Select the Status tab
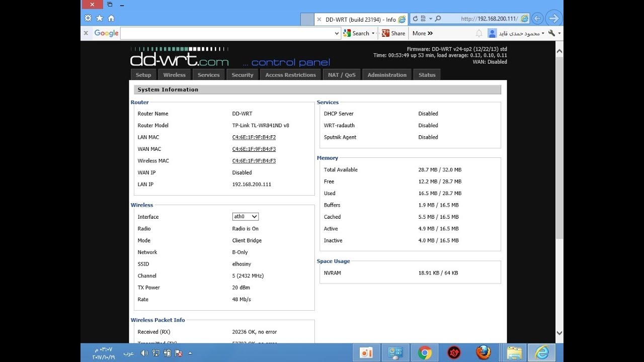The width and height of the screenshot is (644, 362). [427, 75]
